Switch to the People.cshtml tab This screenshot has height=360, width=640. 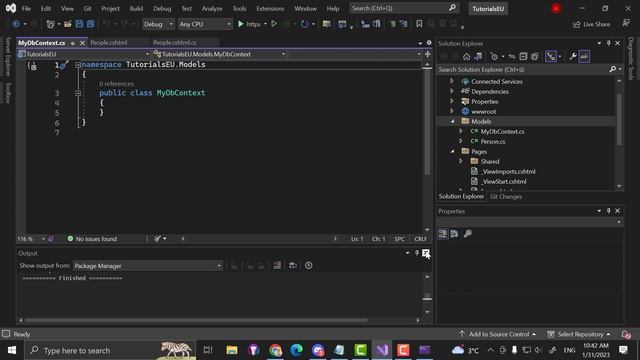109,42
